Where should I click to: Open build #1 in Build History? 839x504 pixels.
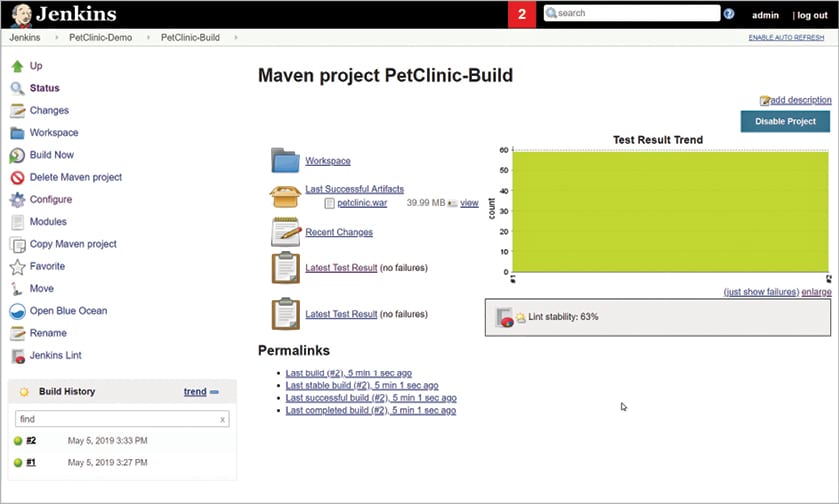point(31,463)
